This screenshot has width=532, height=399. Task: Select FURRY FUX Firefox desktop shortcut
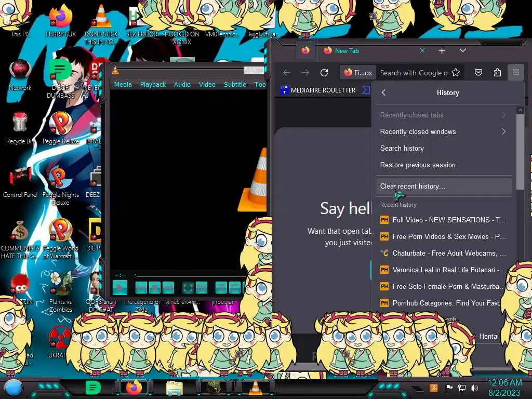(60, 21)
